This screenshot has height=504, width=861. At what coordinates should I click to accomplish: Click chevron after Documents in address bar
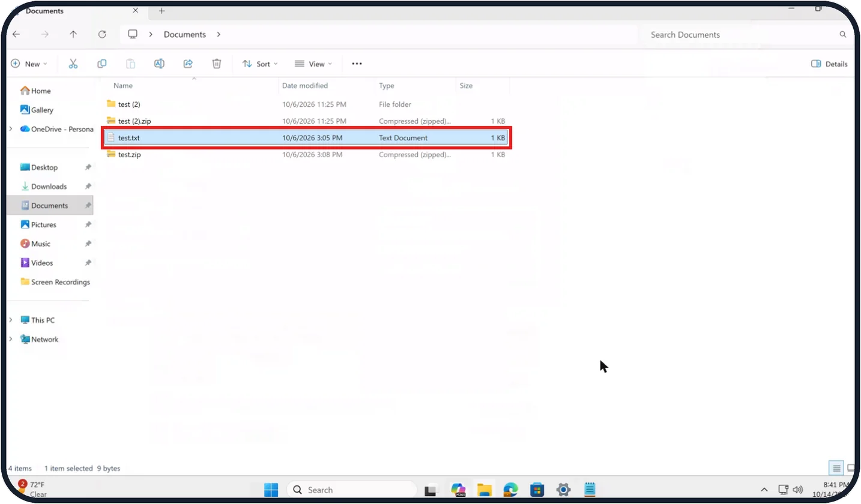click(219, 34)
